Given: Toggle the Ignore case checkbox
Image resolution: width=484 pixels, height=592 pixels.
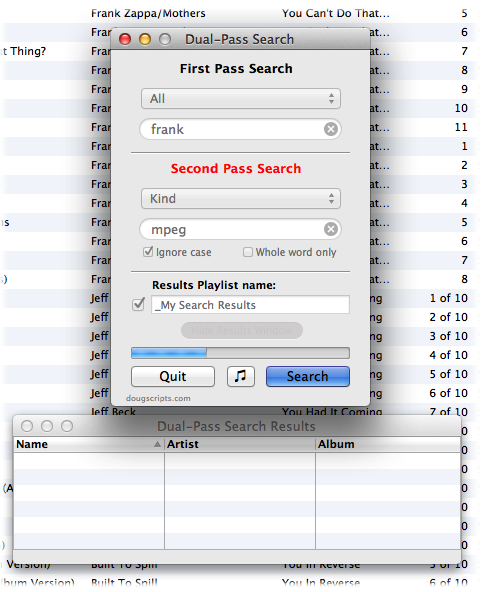Looking at the screenshot, I should point(148,251).
